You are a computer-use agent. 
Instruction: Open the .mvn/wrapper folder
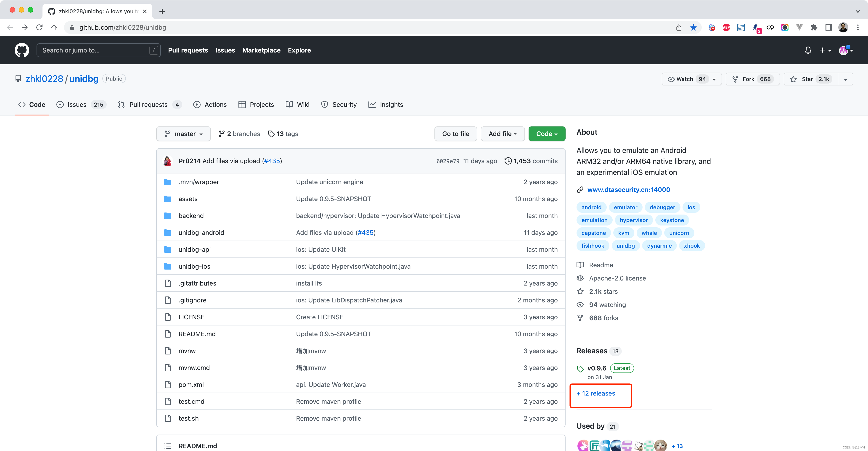click(x=199, y=182)
